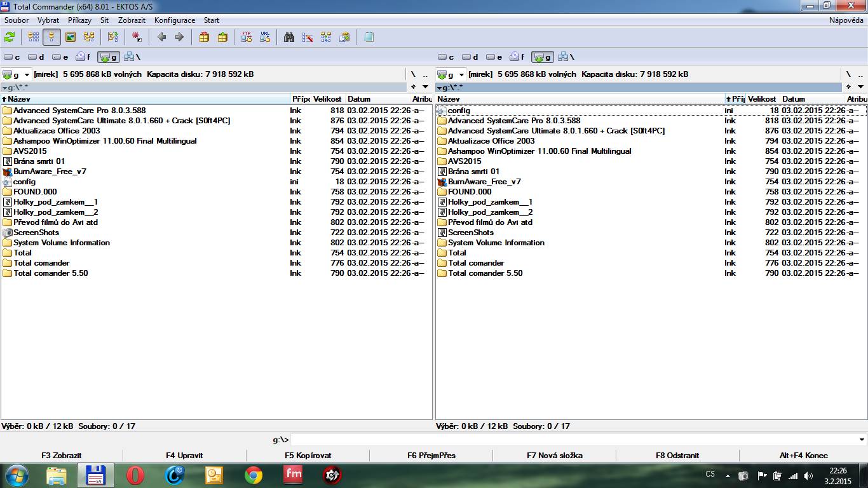Click F5 Kopírovat button

308,455
